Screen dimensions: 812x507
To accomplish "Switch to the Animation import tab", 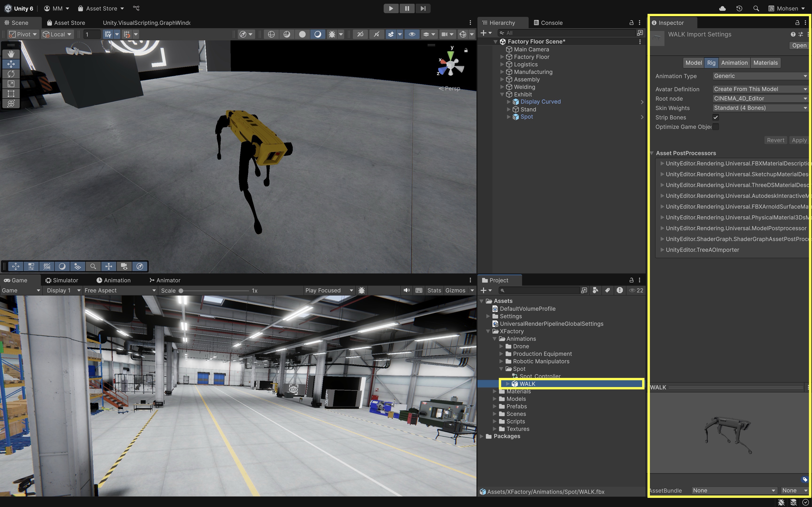I will 734,63.
